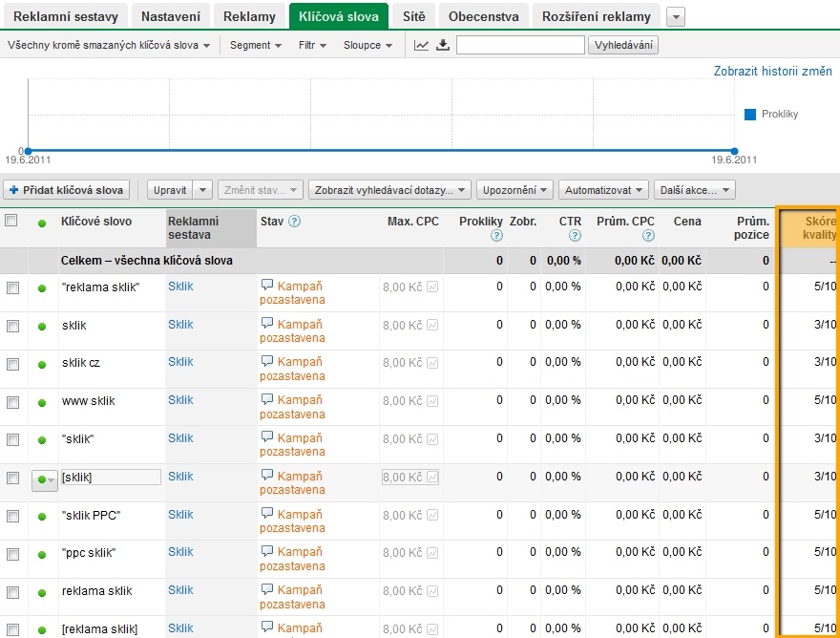Click the Přidat klíčová slova button
Viewport: 840px width, 638px height.
(x=66, y=190)
